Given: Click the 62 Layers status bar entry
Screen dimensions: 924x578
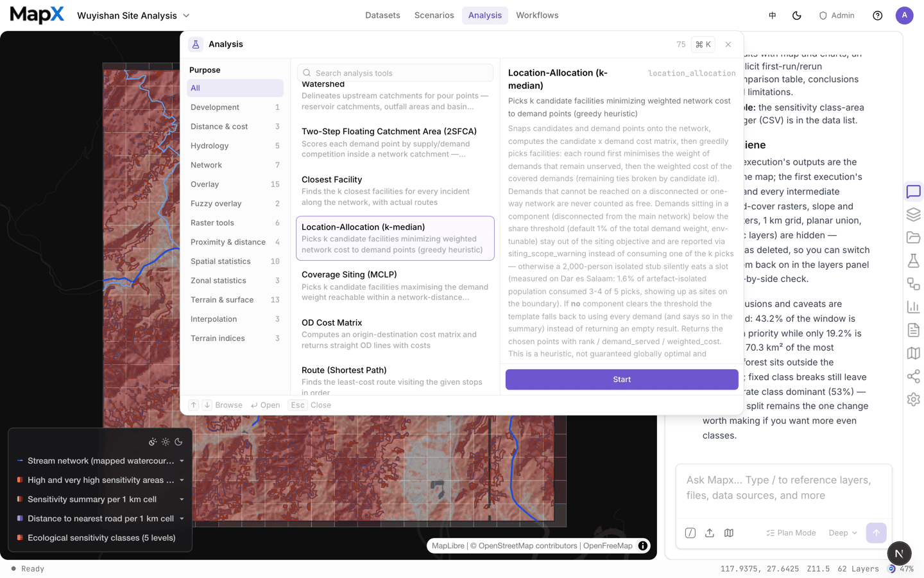Looking at the screenshot, I should 858,569.
